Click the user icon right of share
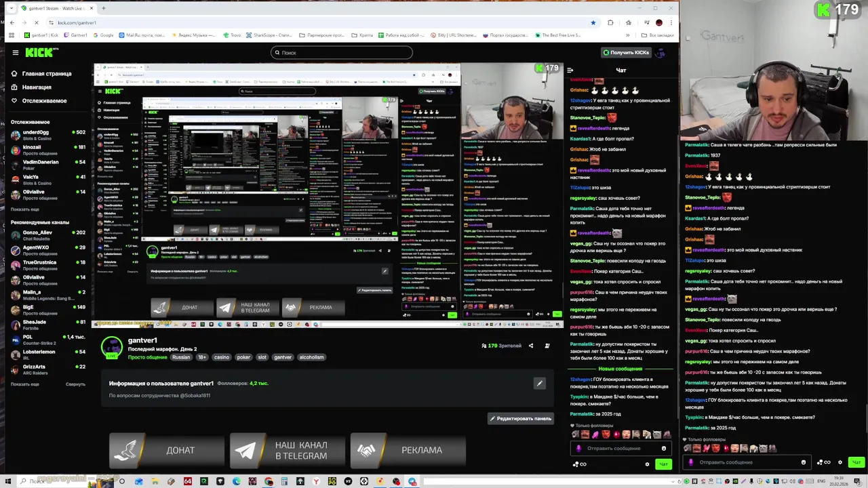Image resolution: width=868 pixels, height=488 pixels. click(547, 346)
